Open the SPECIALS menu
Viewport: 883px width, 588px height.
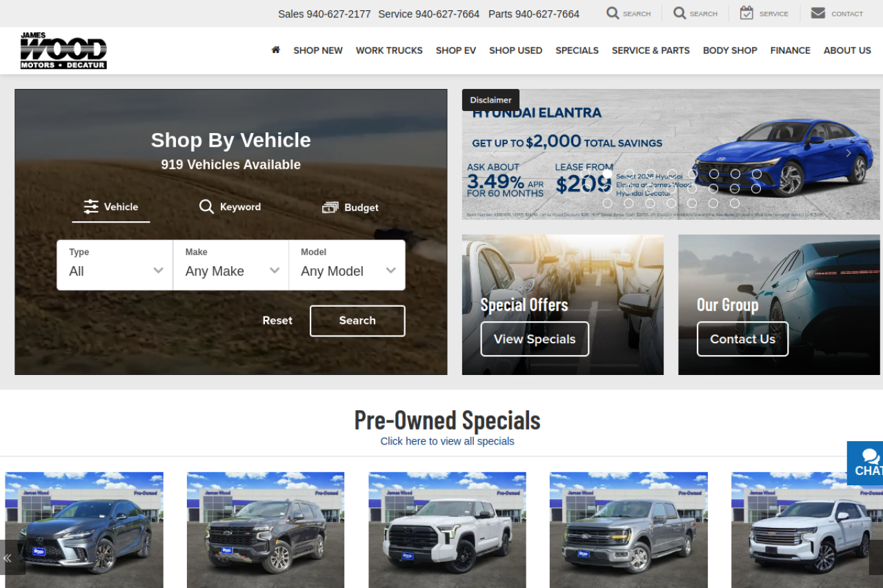[577, 50]
